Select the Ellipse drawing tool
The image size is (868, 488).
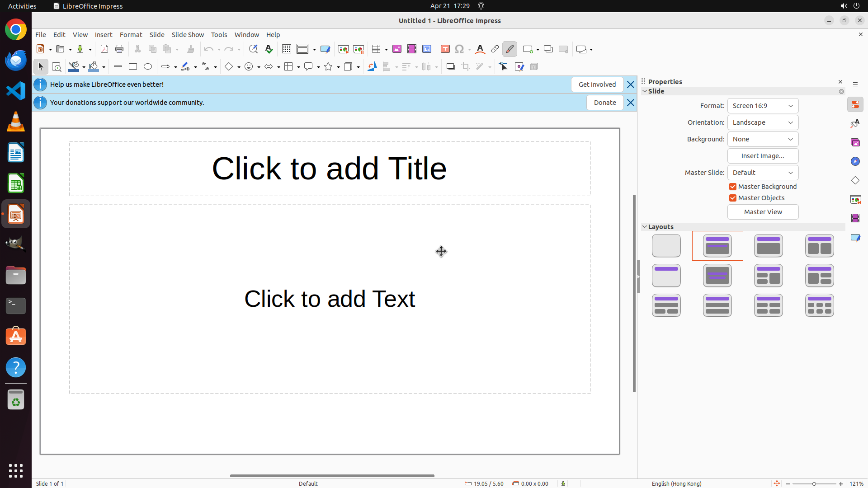point(148,67)
